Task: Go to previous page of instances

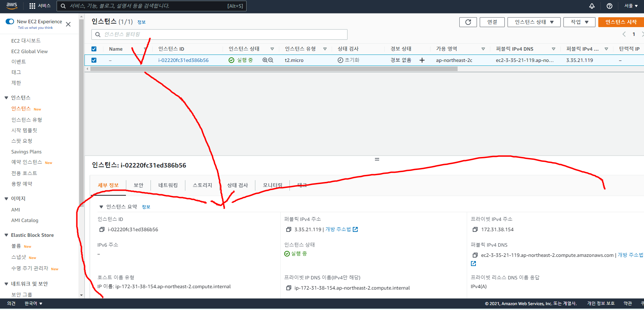Action: tap(624, 34)
